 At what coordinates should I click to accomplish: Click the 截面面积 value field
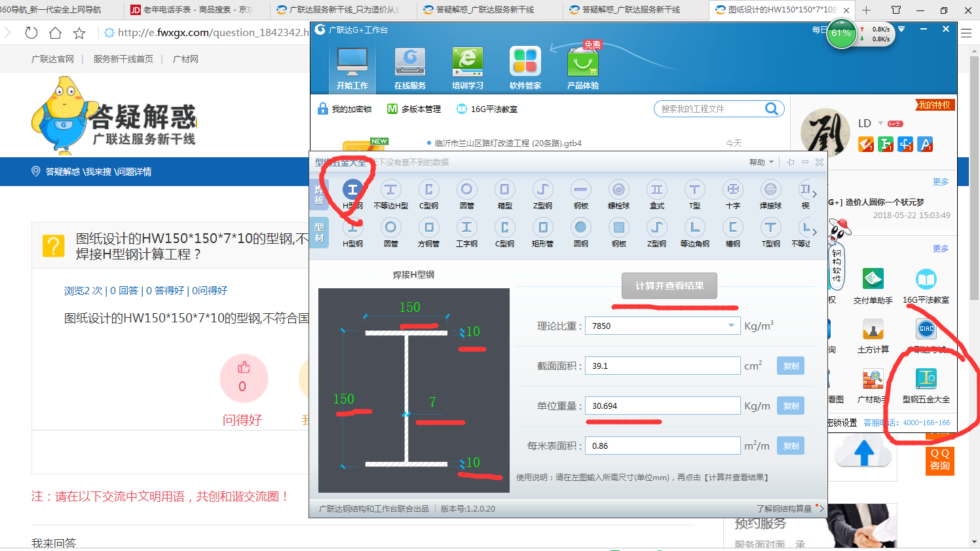point(664,366)
